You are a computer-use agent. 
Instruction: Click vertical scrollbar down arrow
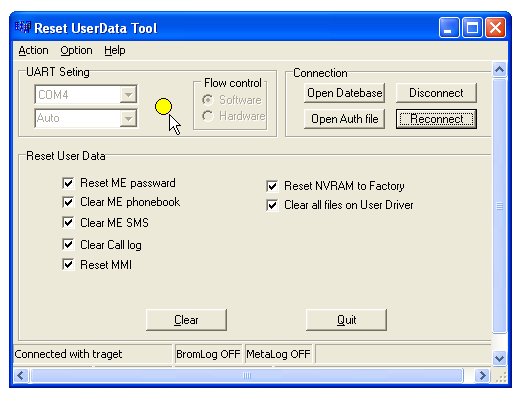coord(499,358)
